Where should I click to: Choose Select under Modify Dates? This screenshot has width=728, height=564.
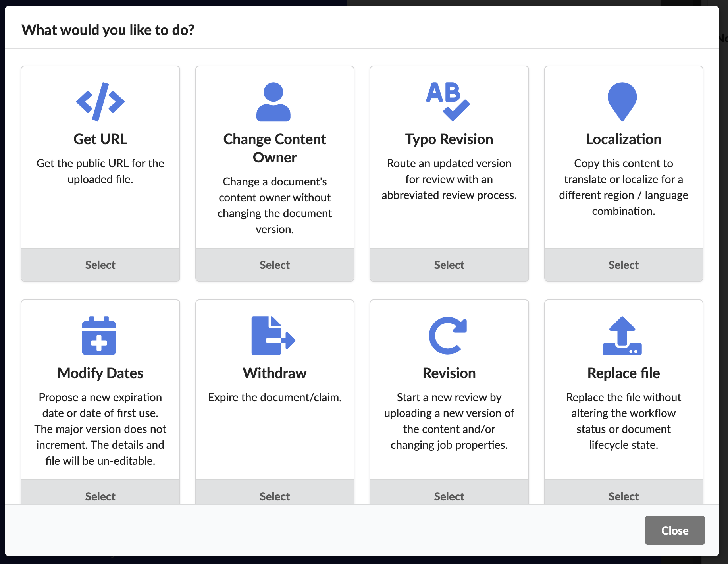(x=100, y=493)
